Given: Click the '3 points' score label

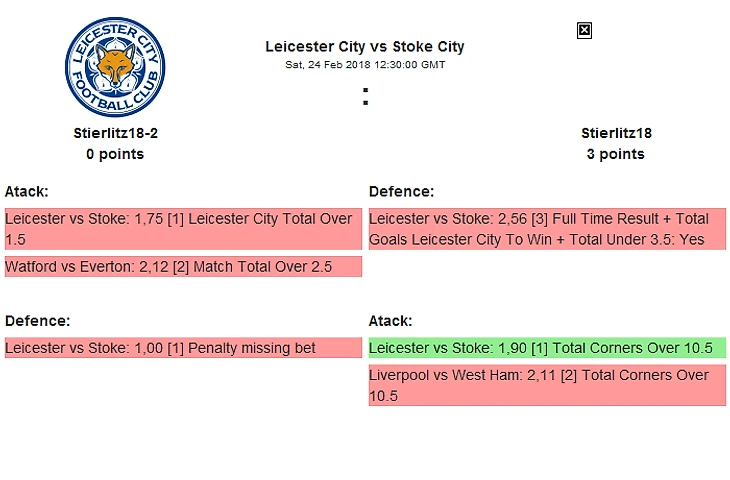Looking at the screenshot, I should pyautogui.click(x=616, y=154).
